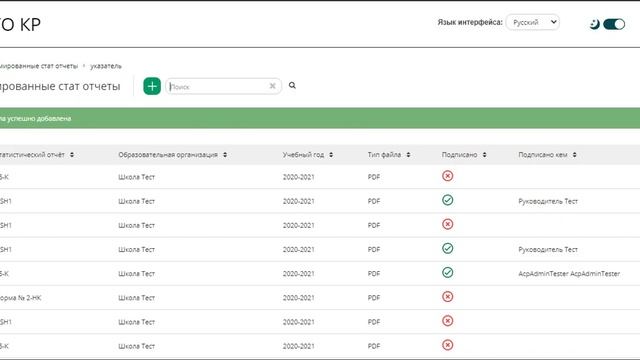Open the указатель breadcrumb item

pos(106,66)
